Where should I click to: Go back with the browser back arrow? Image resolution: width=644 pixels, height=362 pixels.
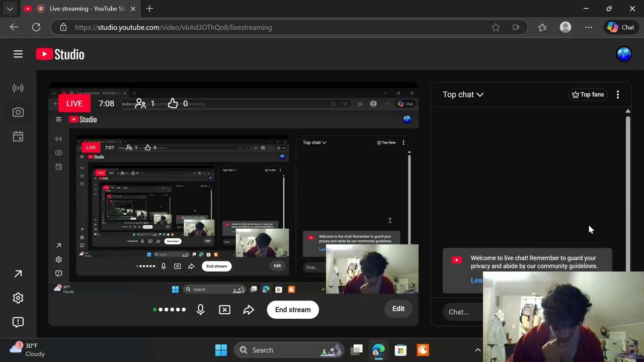(x=14, y=27)
